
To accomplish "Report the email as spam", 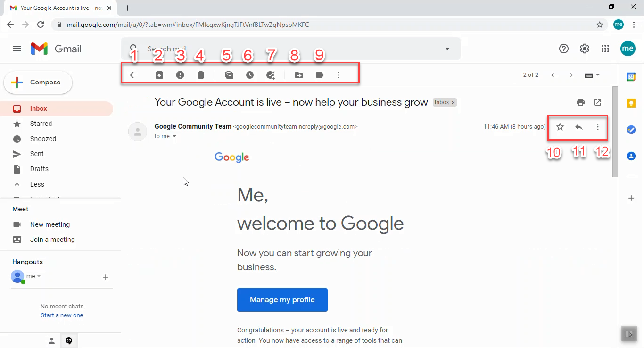I will coord(180,75).
